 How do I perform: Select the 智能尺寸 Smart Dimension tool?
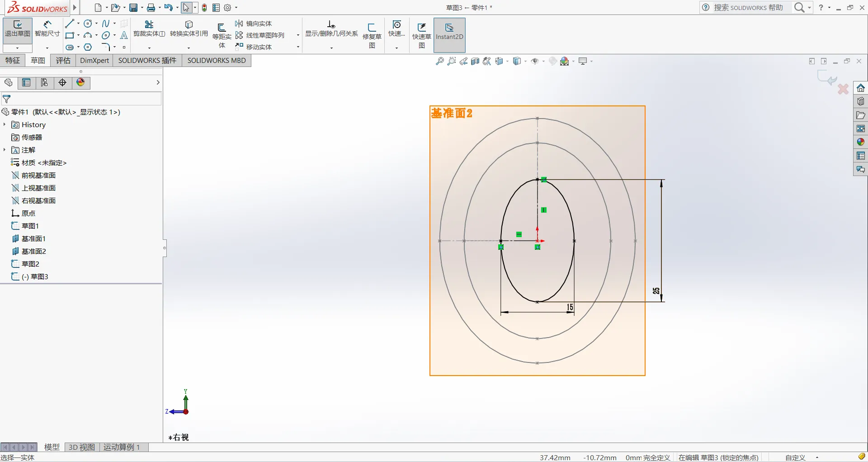click(x=47, y=29)
